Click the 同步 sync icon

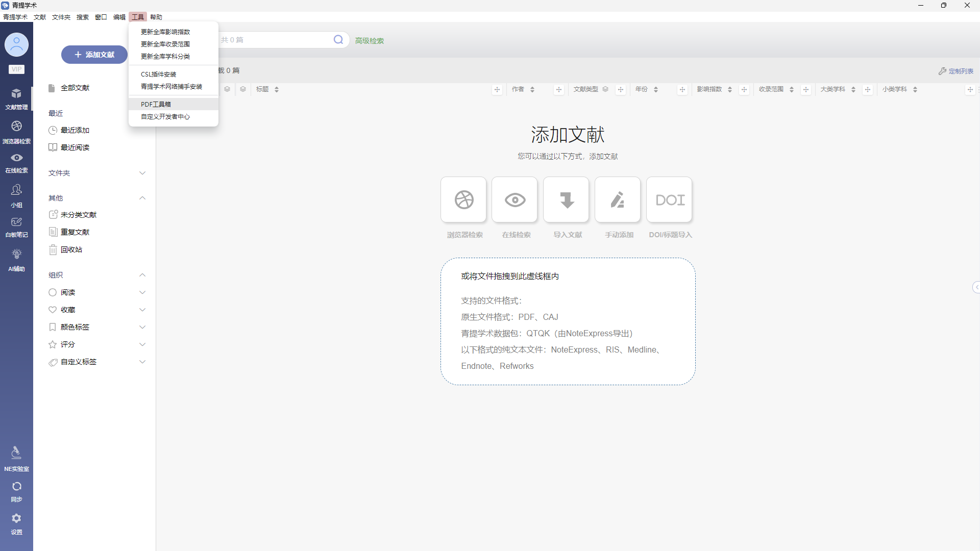coord(16,487)
